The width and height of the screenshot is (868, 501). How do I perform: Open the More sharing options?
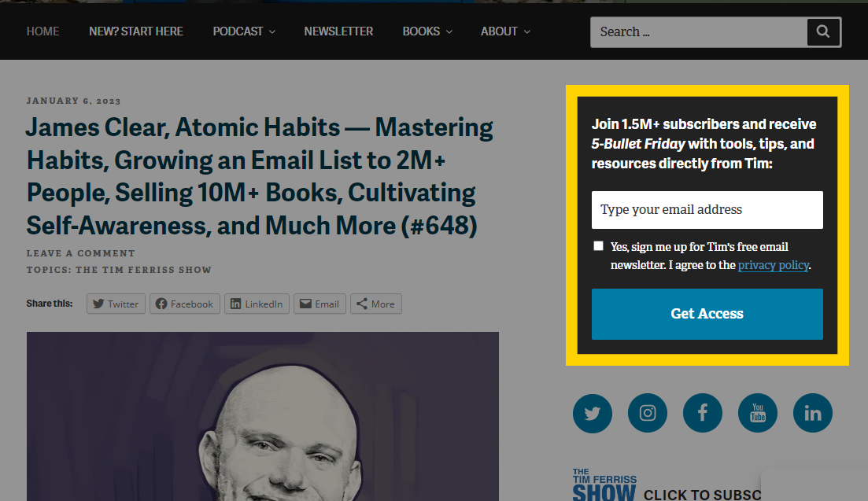tap(376, 304)
